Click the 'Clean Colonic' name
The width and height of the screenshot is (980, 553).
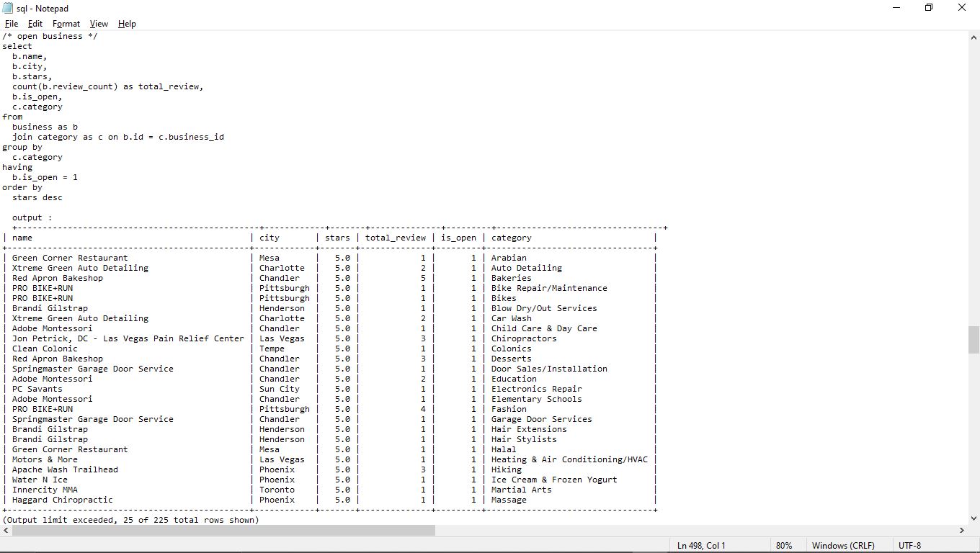click(x=45, y=349)
